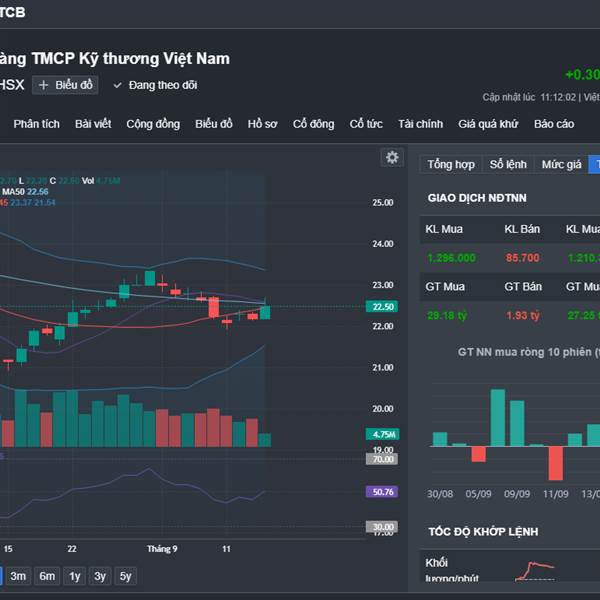Open the Mức giá panel tab

click(561, 164)
